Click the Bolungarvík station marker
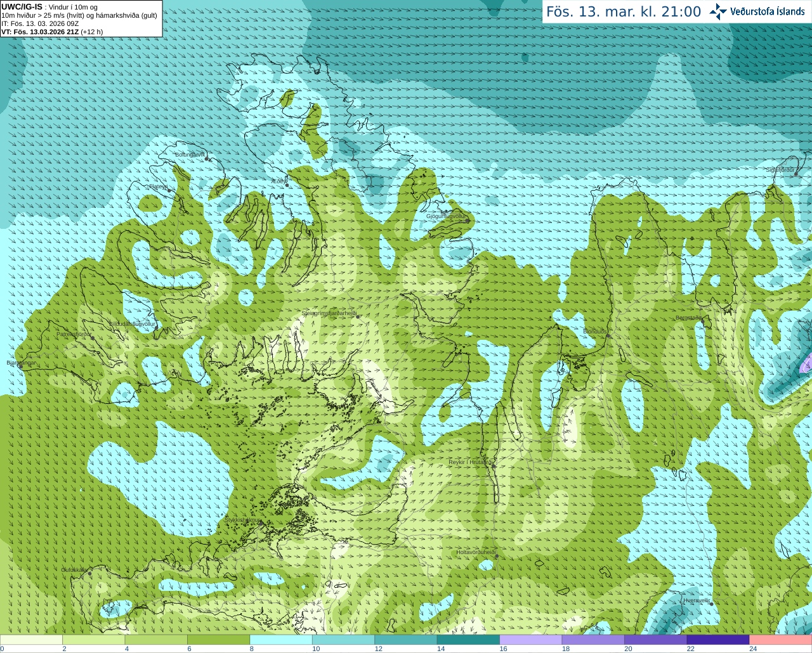 point(207,158)
